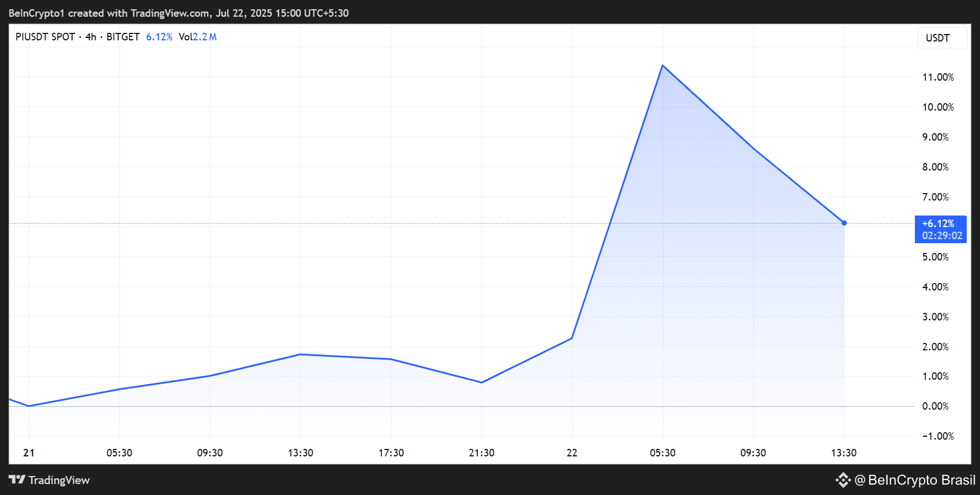Click the 11.00% y-axis label
980x495 pixels.
point(938,77)
